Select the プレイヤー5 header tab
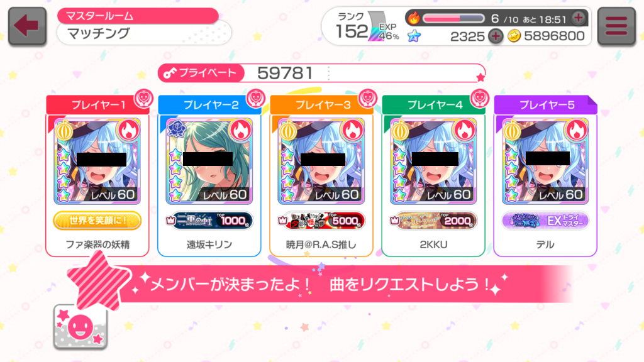The image size is (644, 362). pos(545,105)
